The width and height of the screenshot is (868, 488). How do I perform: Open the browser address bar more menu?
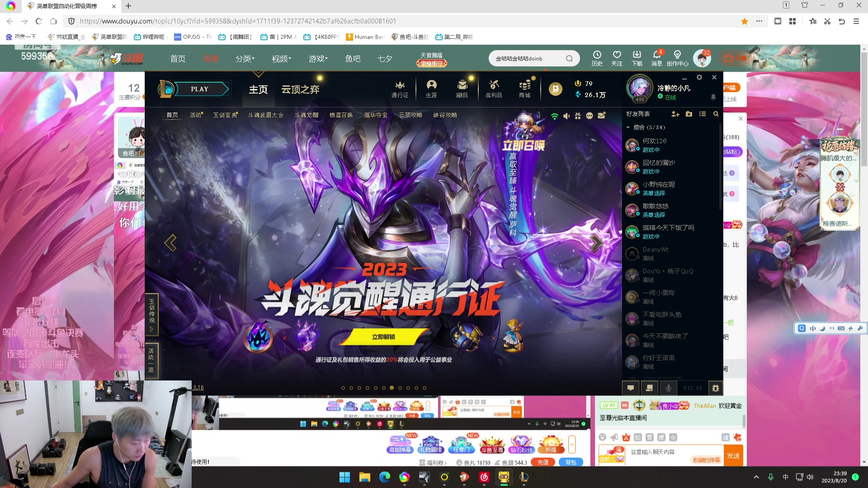coord(759,21)
